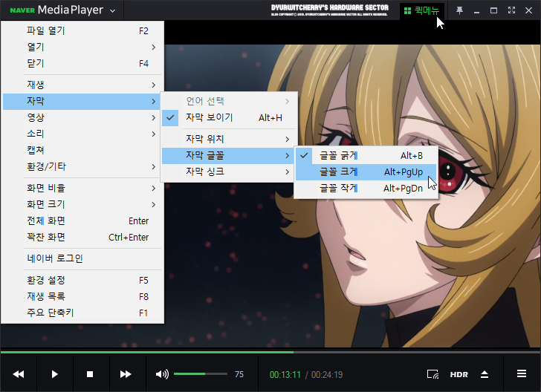The image size is (541, 392).
Task: Expand the 화면 크기 submenu
Action: click(x=82, y=204)
